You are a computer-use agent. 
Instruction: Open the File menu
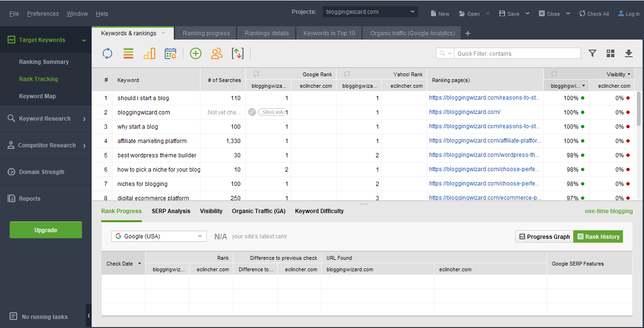point(14,14)
